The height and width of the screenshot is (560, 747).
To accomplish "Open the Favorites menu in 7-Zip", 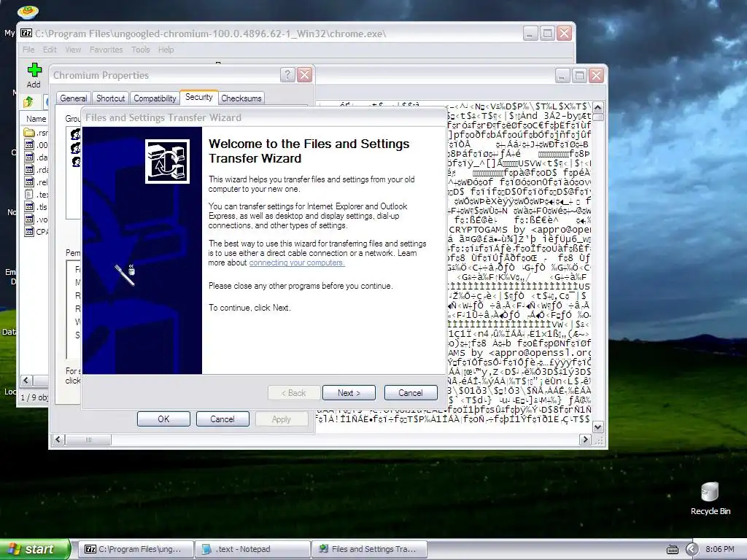I will pos(107,50).
